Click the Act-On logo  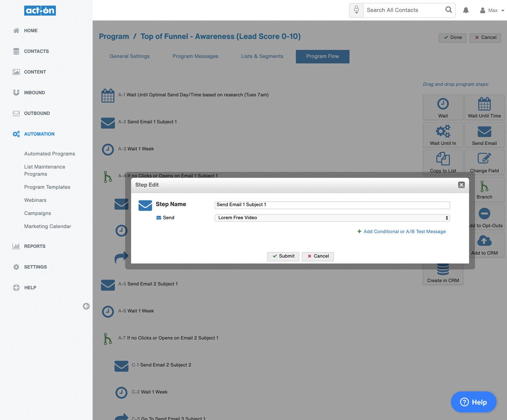40,10
